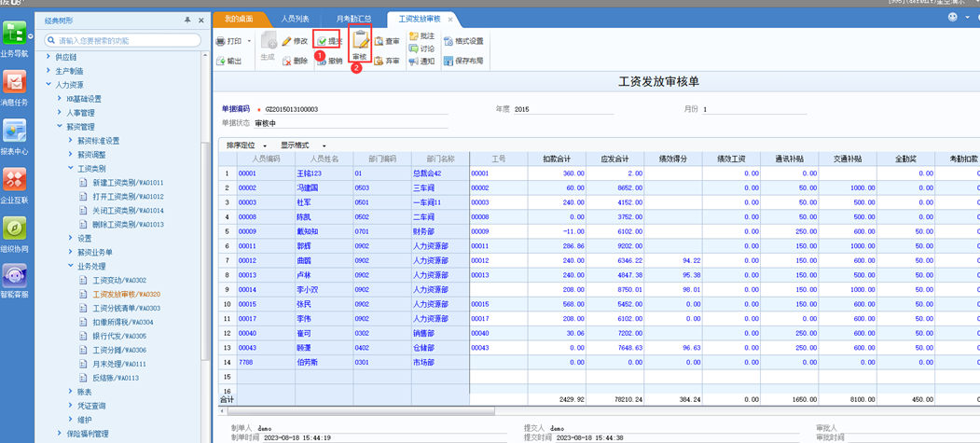This screenshot has width=980, height=443.
Task: Expand the 生产制造 tree node
Action: click(x=48, y=71)
